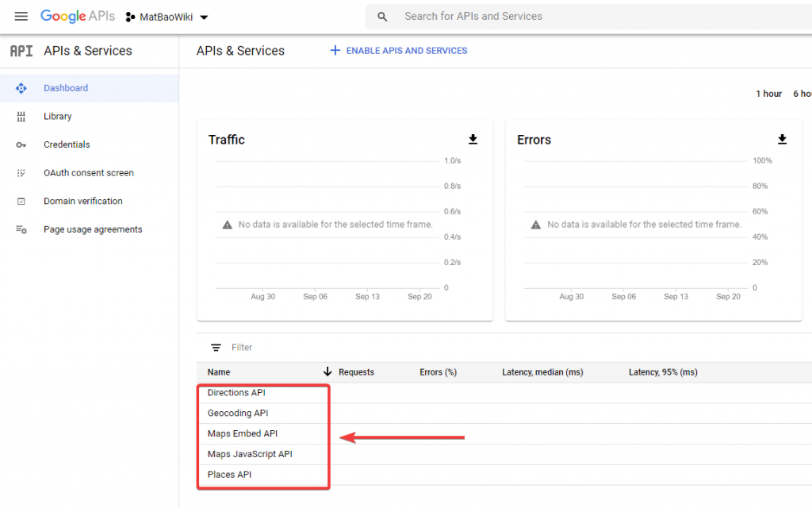Click the Credentials key icon
812x508 pixels.
pos(21,145)
